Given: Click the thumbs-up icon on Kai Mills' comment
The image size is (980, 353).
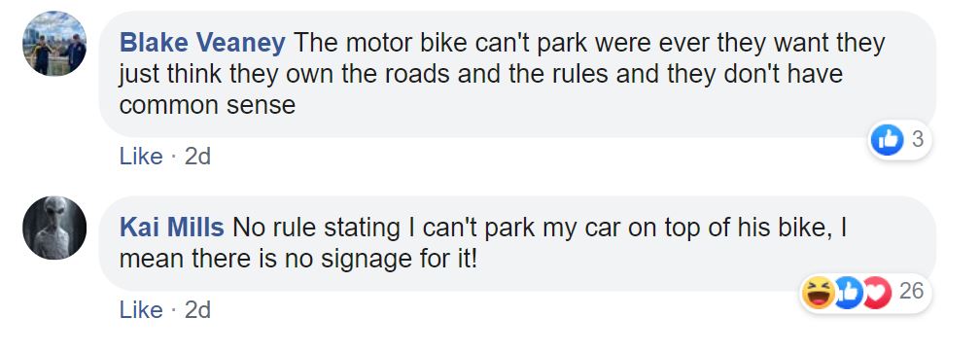Looking at the screenshot, I should (x=848, y=293).
